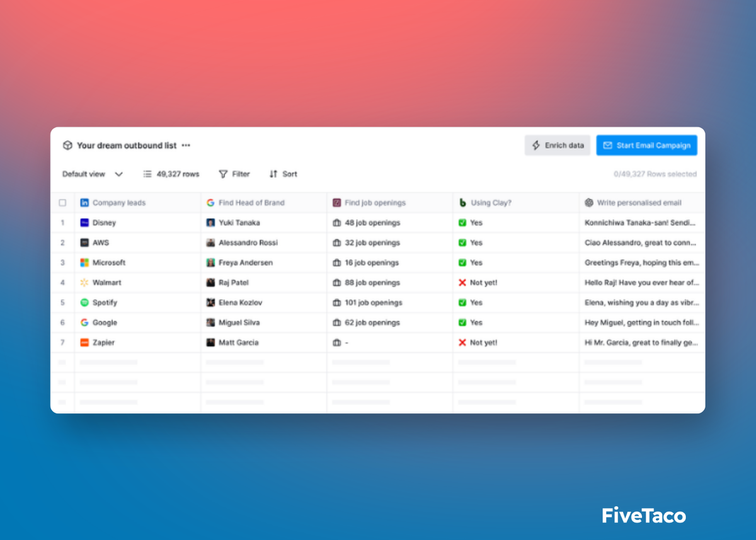The image size is (756, 540).
Task: Click the OpenAI icon in Write personalised email header
Action: point(589,203)
